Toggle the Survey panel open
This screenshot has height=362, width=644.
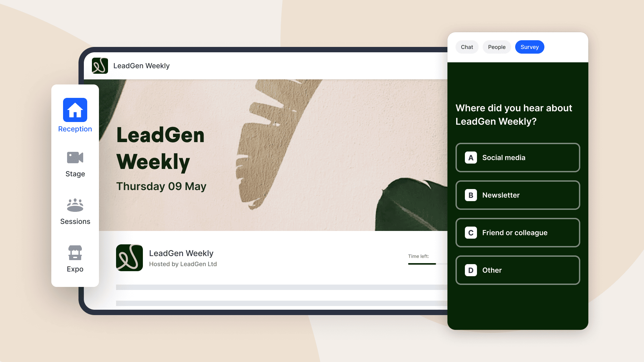529,46
